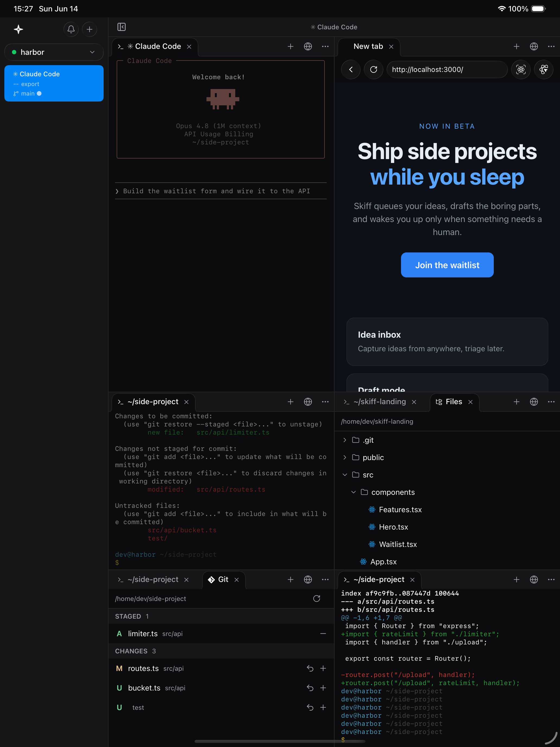This screenshot has width=560, height=747.
Task: Click the localhost:3000 URL field
Action: pyautogui.click(x=447, y=69)
